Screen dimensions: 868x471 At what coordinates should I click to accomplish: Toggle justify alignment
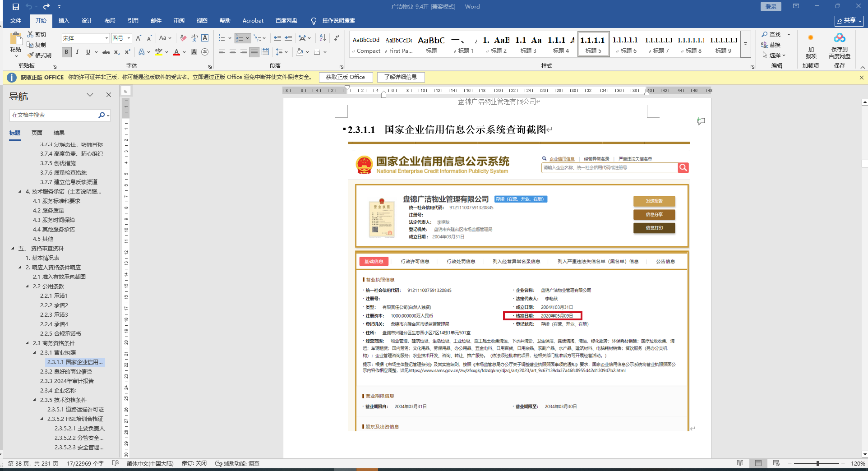pyautogui.click(x=254, y=52)
